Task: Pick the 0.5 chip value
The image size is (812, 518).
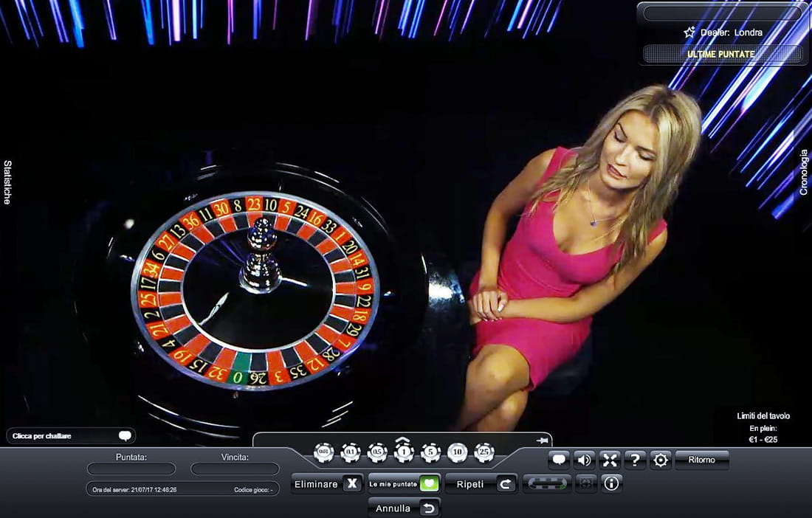Action: [377, 452]
